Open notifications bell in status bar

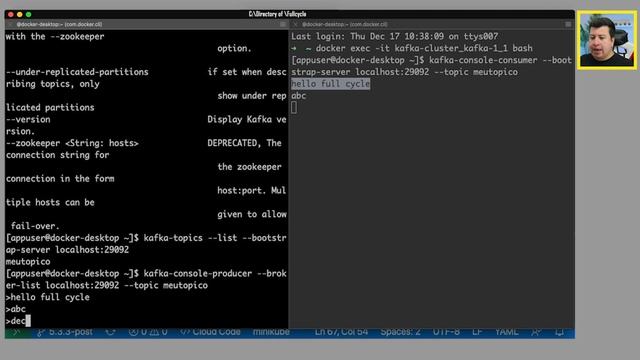[560, 332]
